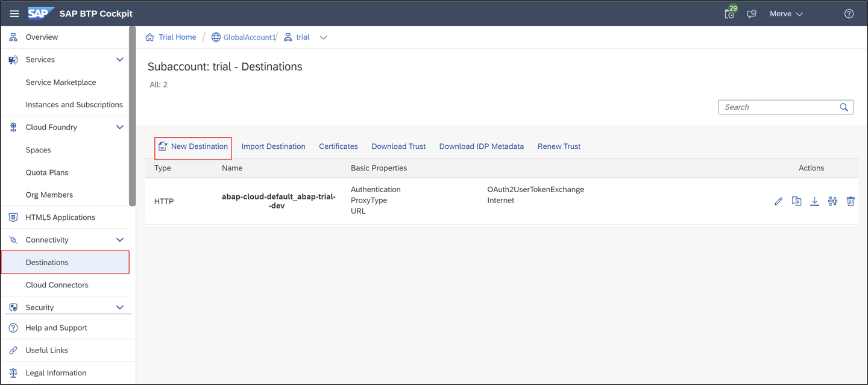Click the Cloud Foundry sidebar icon
The image size is (868, 385).
click(x=13, y=127)
